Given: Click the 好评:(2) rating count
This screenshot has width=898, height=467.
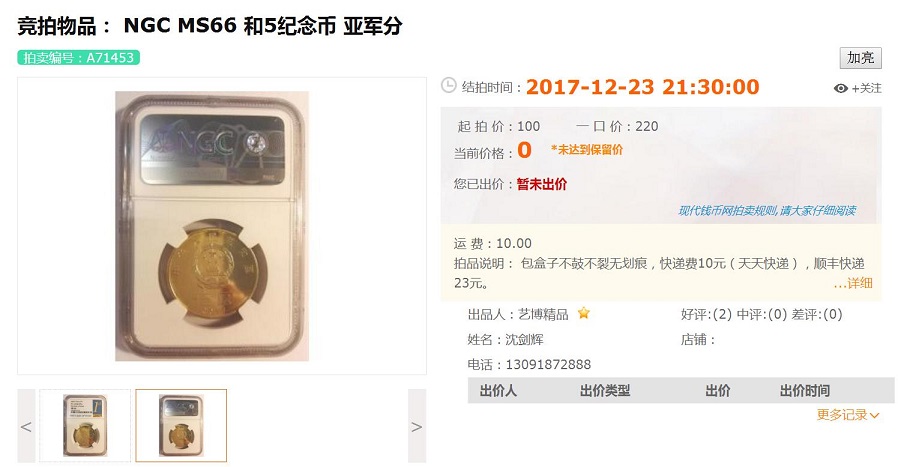Looking at the screenshot, I should pyautogui.click(x=706, y=314).
